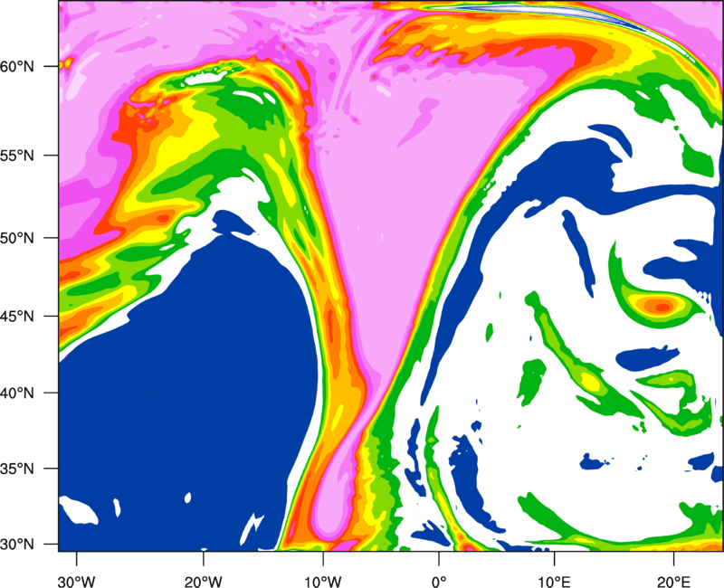Click the 10°E longitude label
724x588 pixels.
(x=555, y=582)
